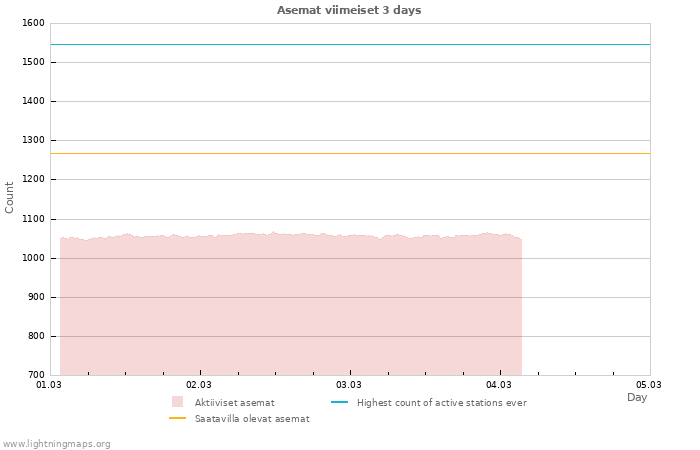This screenshot has width=700, height=450.
Task: Click the chart title Asemat viimeiset 3 days
Action: click(349, 10)
